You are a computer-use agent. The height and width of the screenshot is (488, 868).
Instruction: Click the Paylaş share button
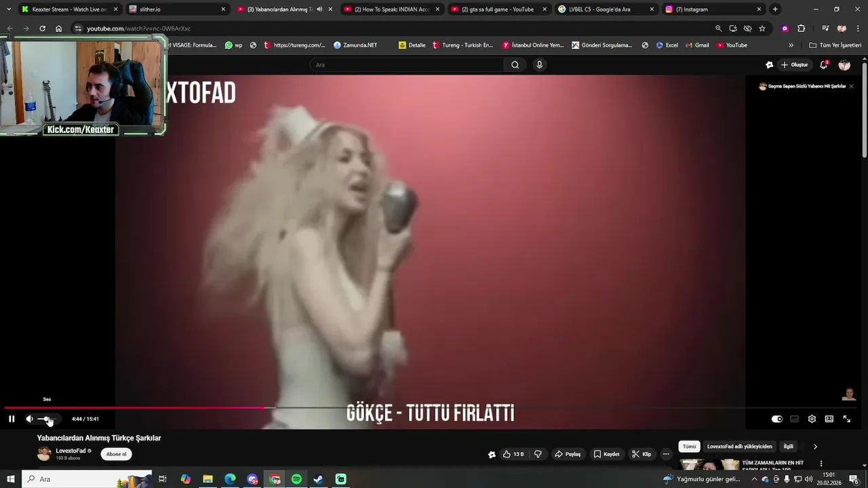(x=568, y=454)
